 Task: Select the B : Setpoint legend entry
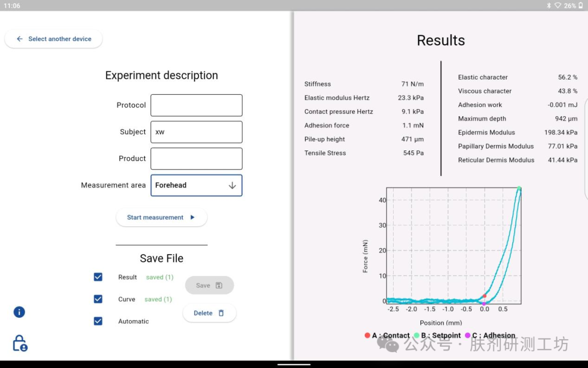coord(437,335)
